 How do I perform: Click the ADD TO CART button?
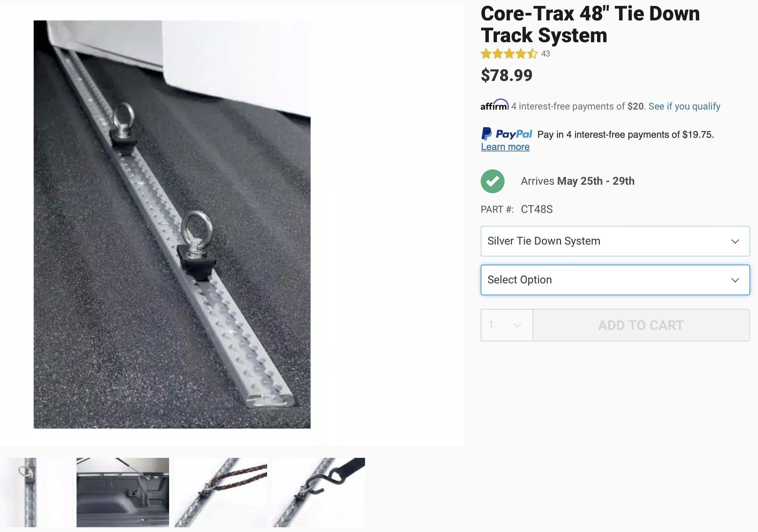pos(641,325)
